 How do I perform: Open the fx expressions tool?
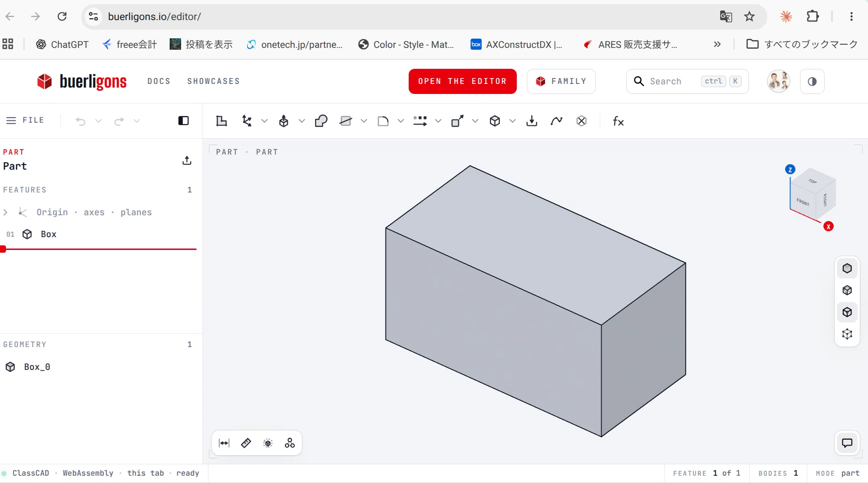[x=619, y=121]
